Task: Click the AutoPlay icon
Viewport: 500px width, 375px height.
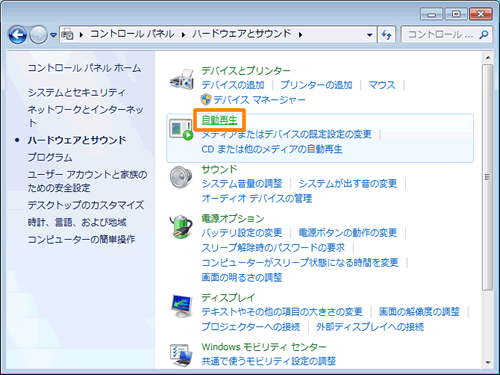Action: [181, 129]
